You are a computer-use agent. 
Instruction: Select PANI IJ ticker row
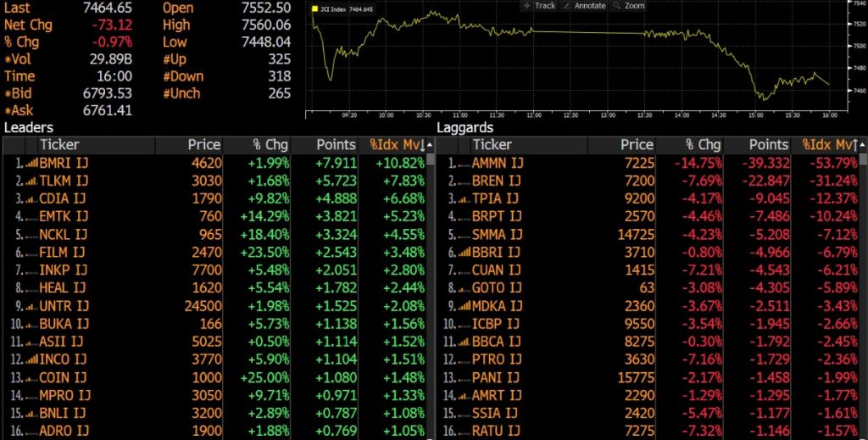point(495,377)
